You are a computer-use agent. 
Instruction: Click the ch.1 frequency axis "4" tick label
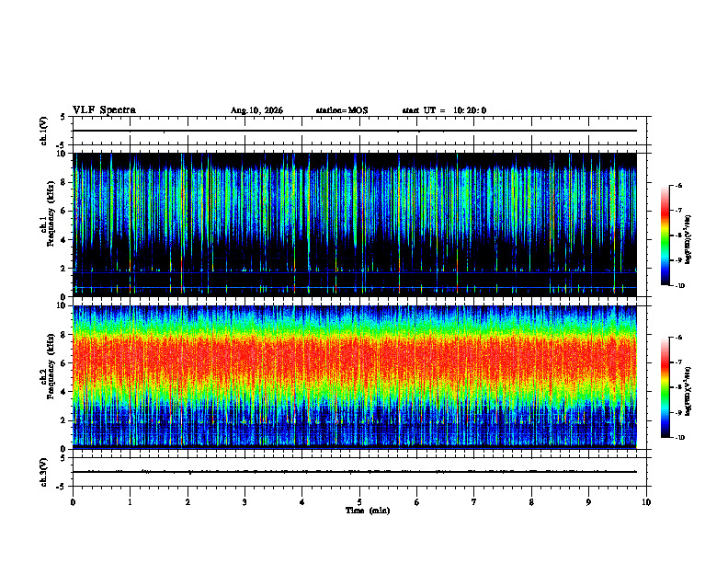point(64,240)
